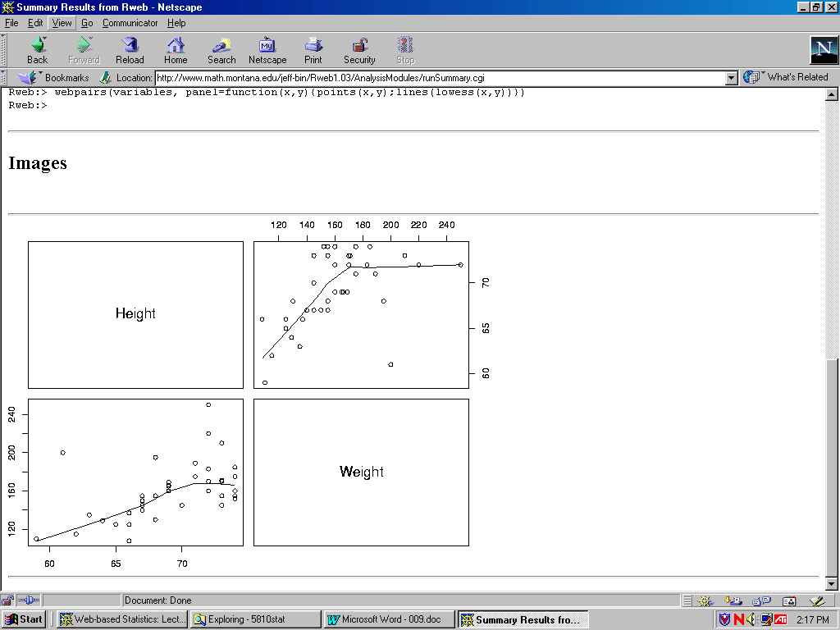
Task: Open the Search toolbar icon
Action: click(221, 50)
